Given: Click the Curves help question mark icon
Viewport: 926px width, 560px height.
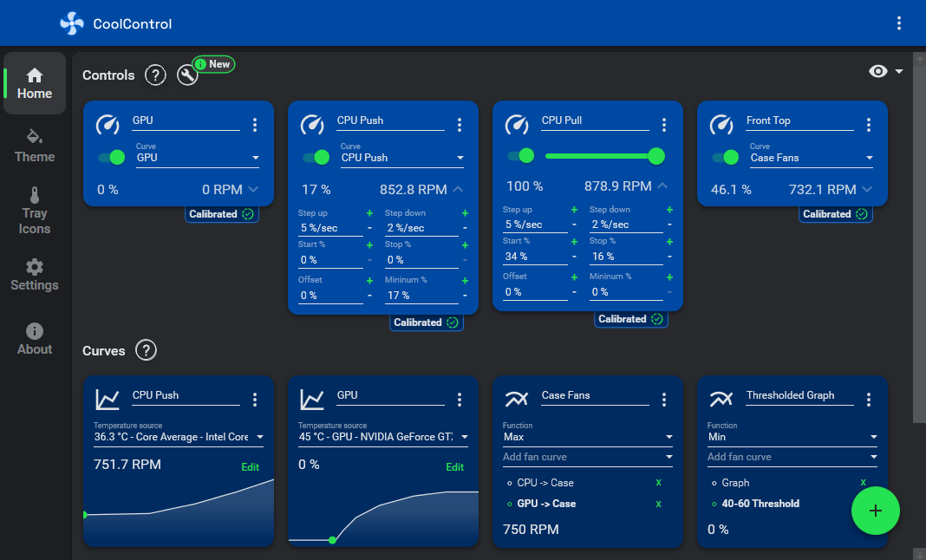Looking at the screenshot, I should click(x=146, y=350).
